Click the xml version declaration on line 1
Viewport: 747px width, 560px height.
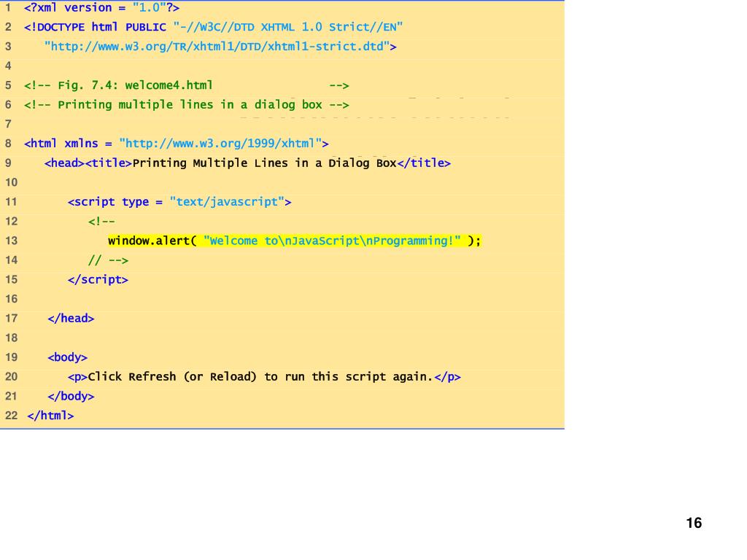pos(101,7)
